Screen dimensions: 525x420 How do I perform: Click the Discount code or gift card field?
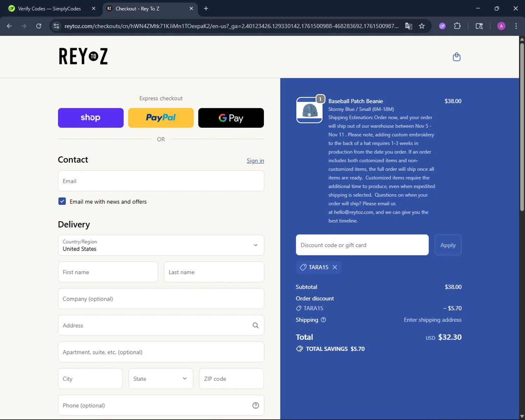(x=362, y=245)
